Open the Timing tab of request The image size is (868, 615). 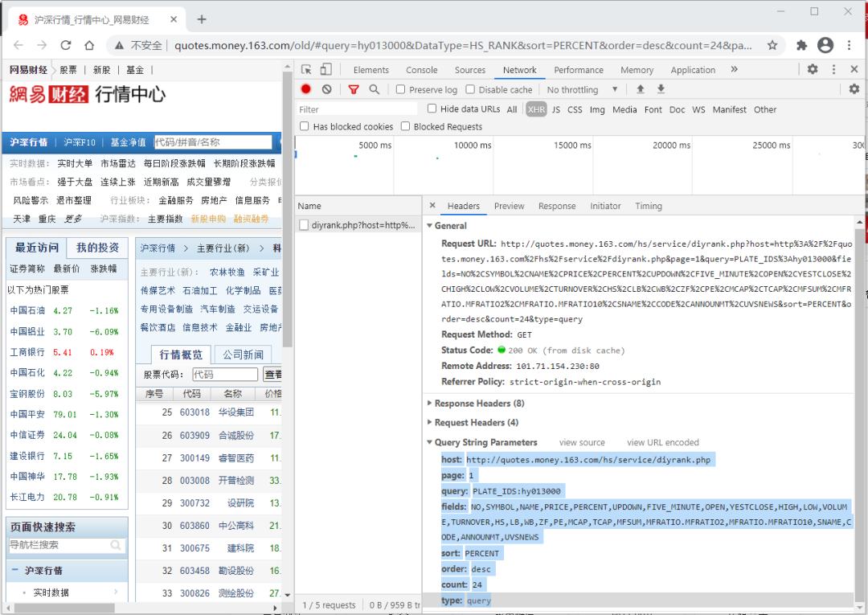tap(649, 206)
